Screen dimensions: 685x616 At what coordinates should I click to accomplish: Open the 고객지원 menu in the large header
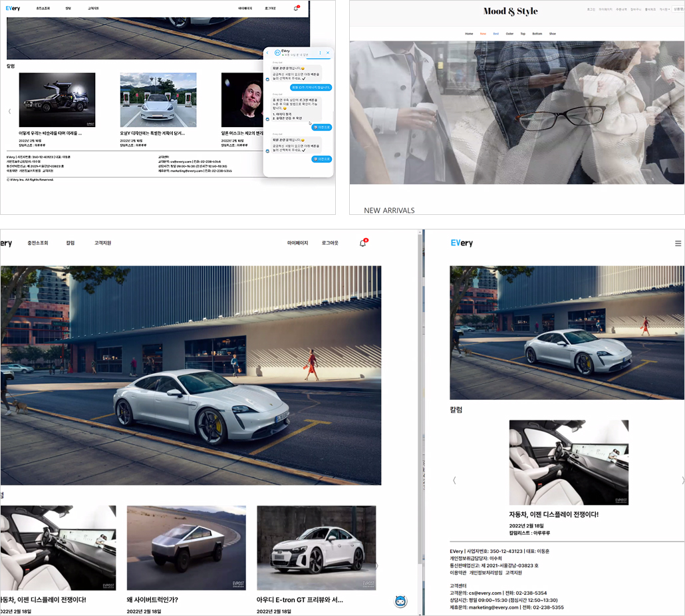[x=102, y=243]
